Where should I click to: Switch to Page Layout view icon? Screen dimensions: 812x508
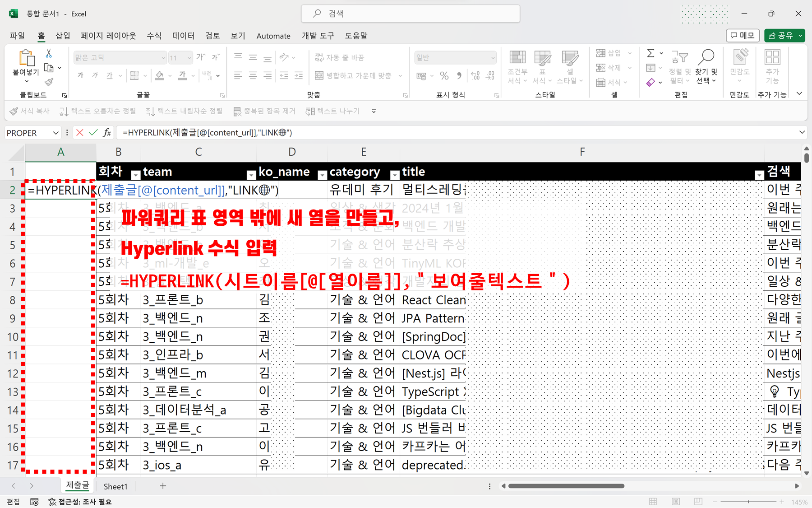pos(676,502)
